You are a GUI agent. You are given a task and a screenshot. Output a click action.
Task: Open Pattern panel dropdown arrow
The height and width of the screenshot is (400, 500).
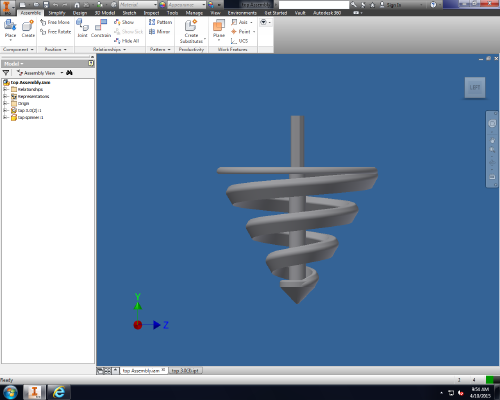point(169,49)
